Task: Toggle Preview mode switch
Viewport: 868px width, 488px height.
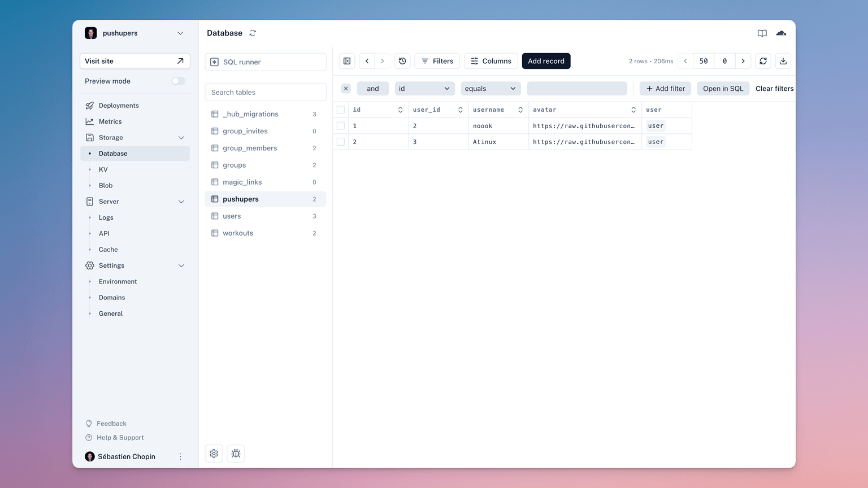Action: pyautogui.click(x=178, y=81)
